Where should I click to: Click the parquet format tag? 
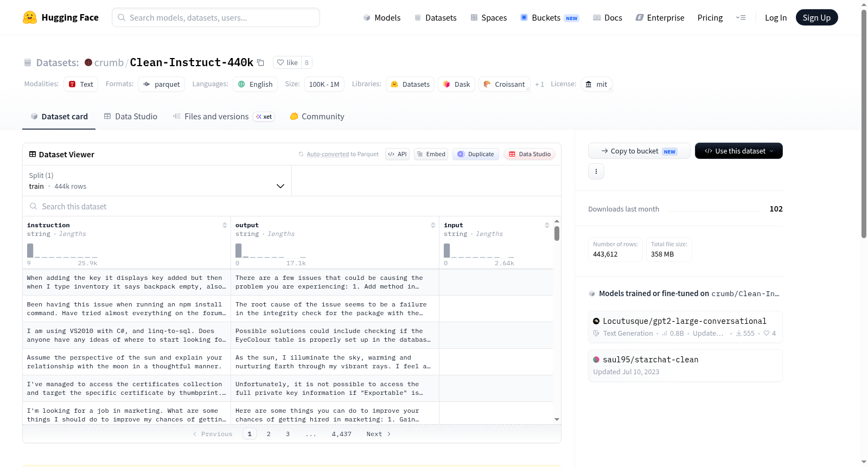pyautogui.click(x=162, y=84)
